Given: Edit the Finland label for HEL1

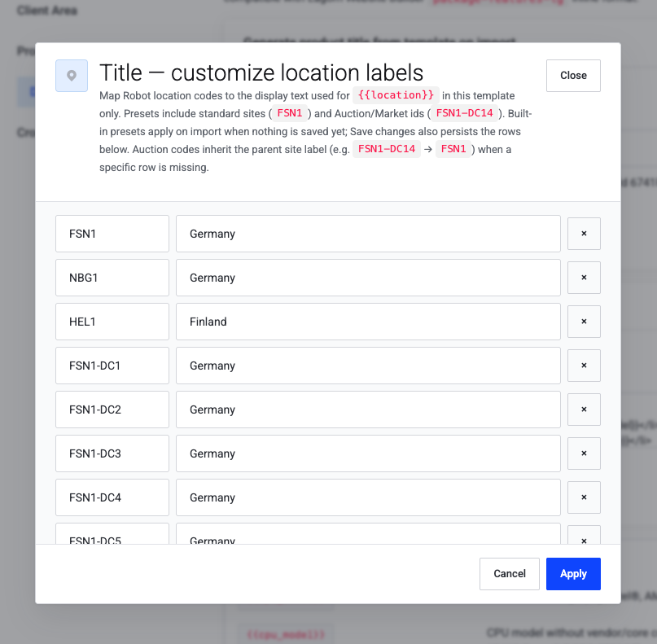Looking at the screenshot, I should (x=368, y=322).
